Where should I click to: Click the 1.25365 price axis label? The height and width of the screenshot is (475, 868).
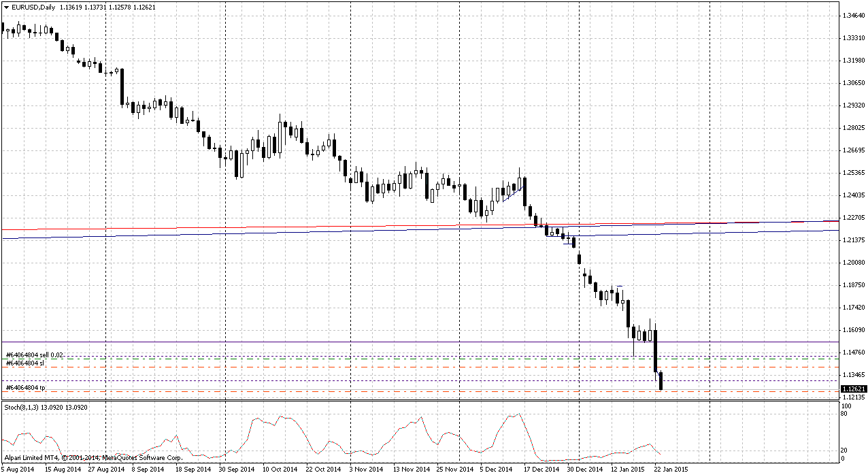[x=853, y=173]
